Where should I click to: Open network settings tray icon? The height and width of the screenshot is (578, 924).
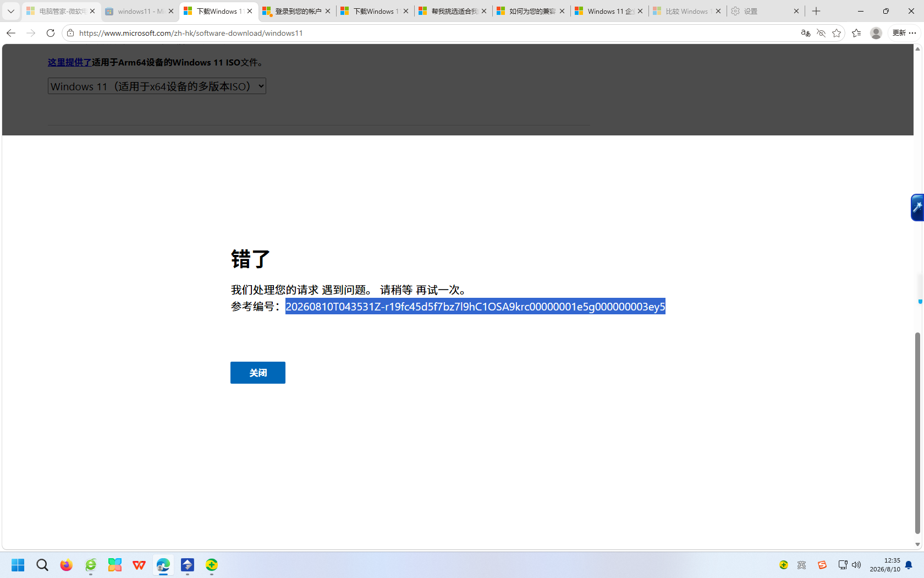coord(843,565)
